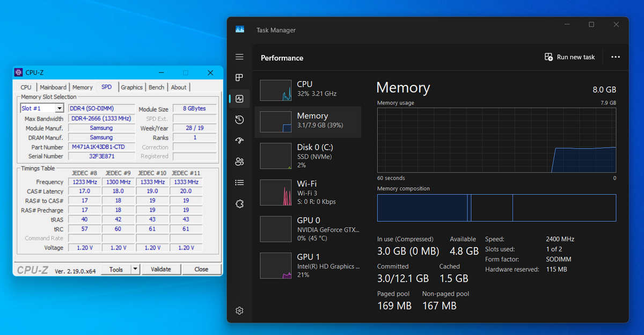Click the Max Bandwidth DDR4-2666 field

(101, 118)
